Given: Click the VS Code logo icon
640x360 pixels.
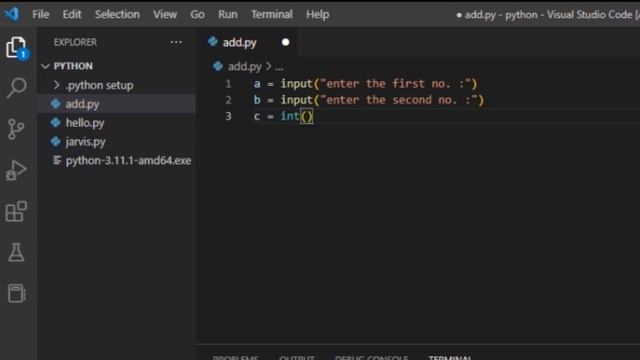Looking at the screenshot, I should click(12, 14).
